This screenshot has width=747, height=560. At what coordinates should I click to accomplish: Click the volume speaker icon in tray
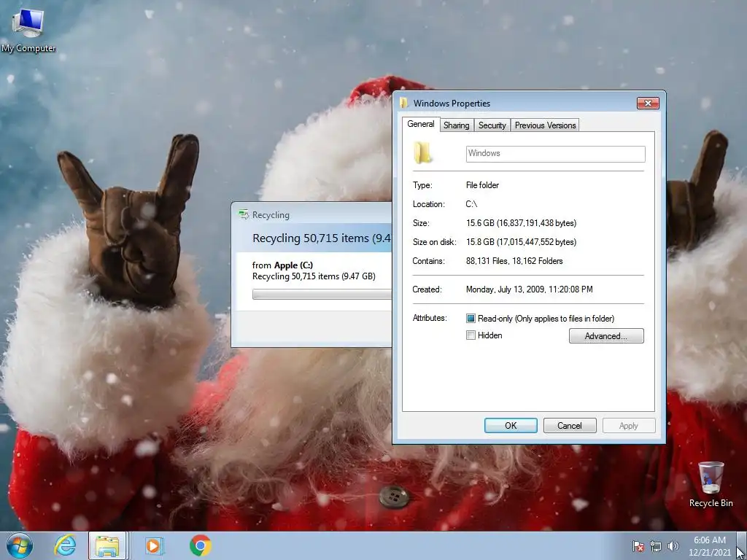(673, 546)
